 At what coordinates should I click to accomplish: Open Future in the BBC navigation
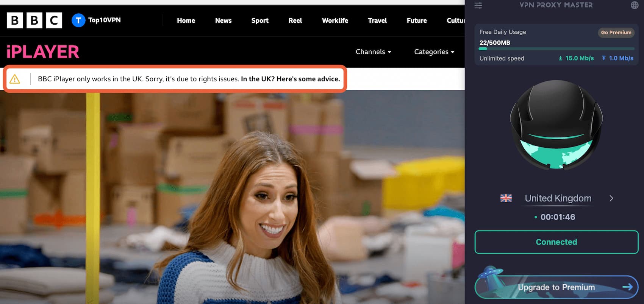click(x=417, y=20)
